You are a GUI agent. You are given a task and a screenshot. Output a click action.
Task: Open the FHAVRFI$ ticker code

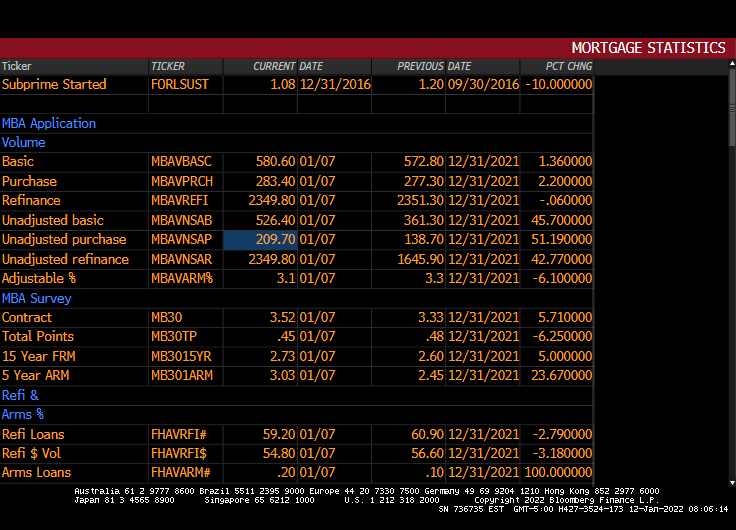point(179,454)
